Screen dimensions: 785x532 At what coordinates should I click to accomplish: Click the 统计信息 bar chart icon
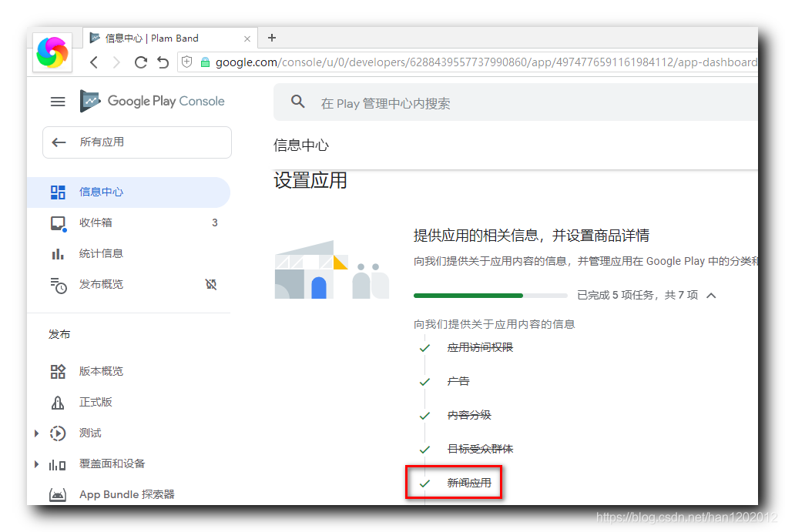coord(58,254)
